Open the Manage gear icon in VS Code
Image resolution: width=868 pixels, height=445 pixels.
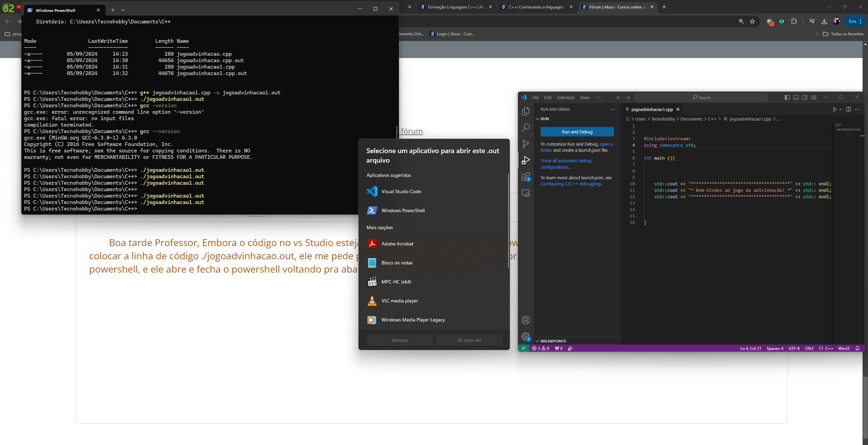(x=526, y=336)
